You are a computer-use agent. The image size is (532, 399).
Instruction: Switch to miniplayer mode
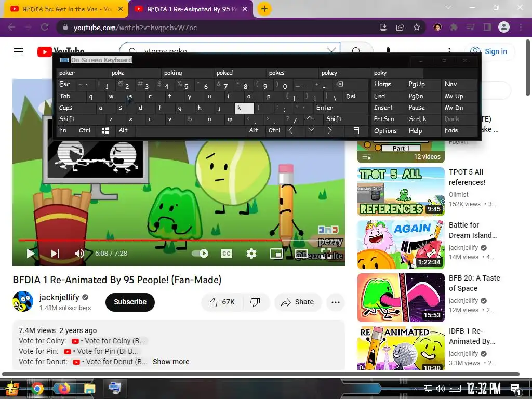click(x=276, y=254)
